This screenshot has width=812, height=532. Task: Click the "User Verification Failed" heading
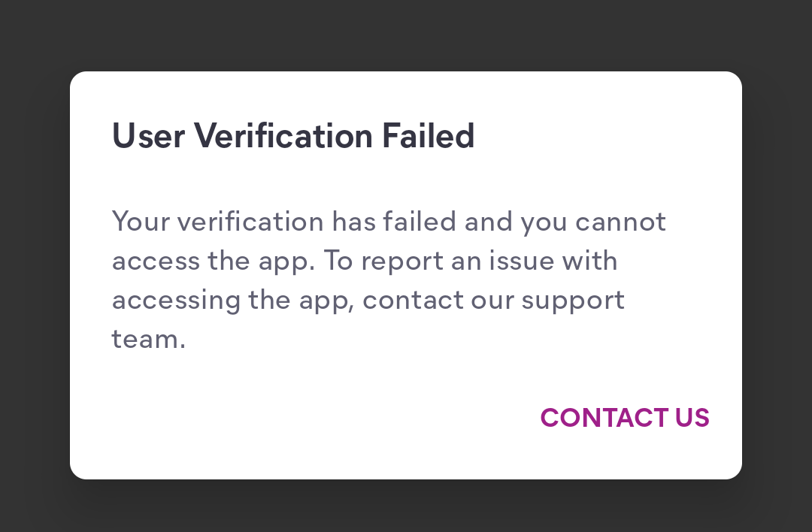pos(292,137)
